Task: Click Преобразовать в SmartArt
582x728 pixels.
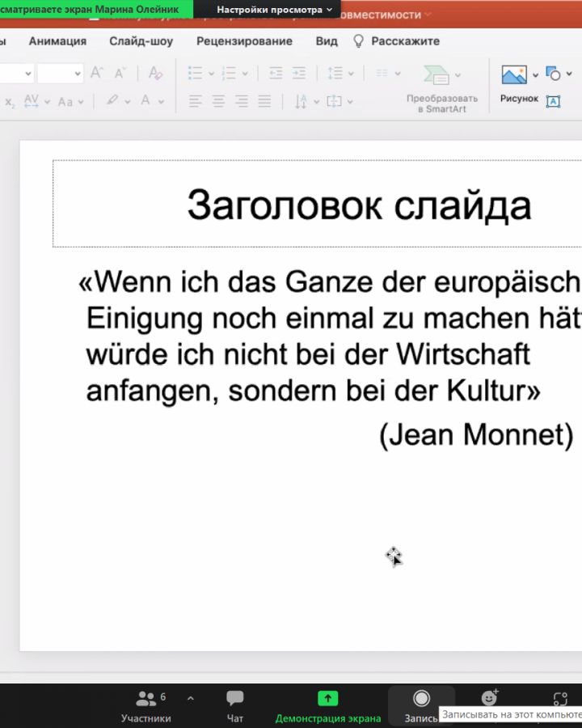Action: (x=441, y=87)
